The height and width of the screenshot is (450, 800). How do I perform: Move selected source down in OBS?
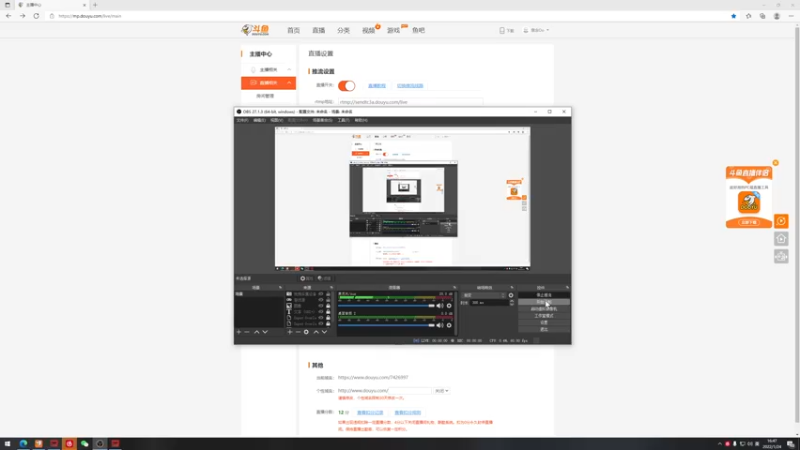[324, 332]
